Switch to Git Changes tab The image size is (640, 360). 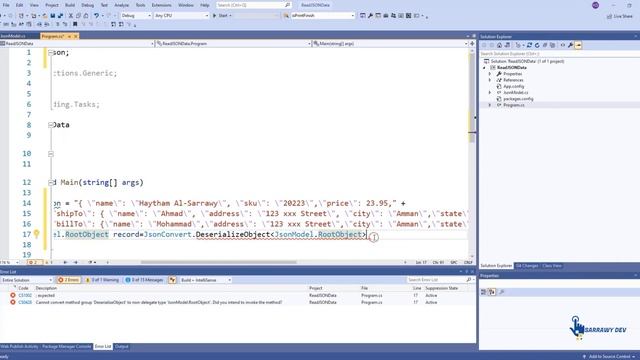click(x=527, y=266)
